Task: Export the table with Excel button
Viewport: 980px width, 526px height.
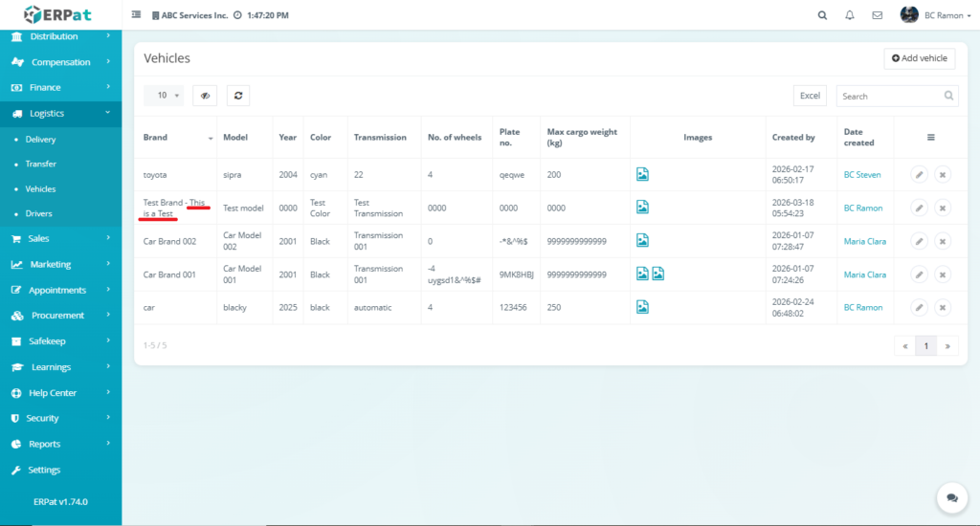Action: [x=810, y=96]
